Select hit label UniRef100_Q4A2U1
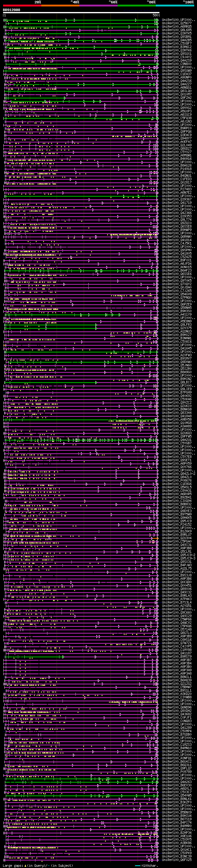 click(177, 440)
